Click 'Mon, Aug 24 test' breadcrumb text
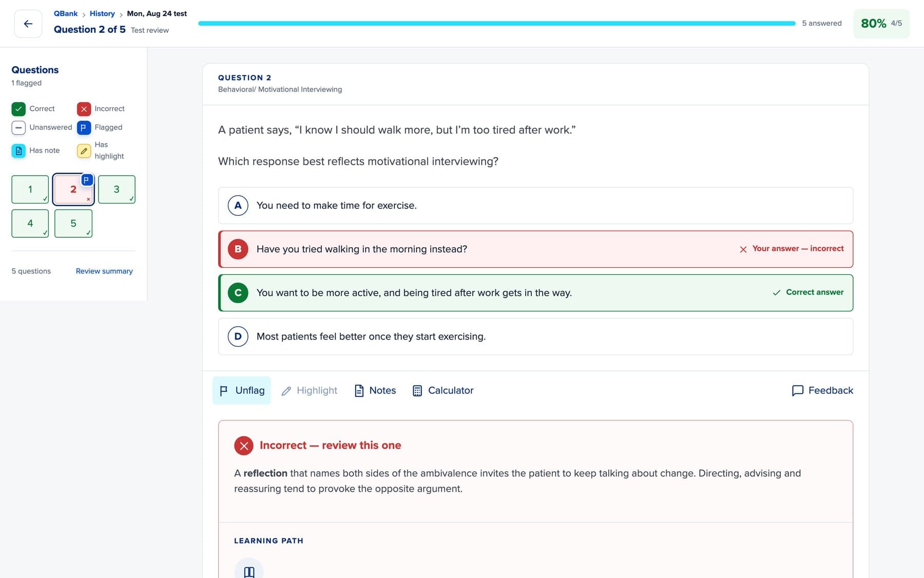 pos(157,13)
